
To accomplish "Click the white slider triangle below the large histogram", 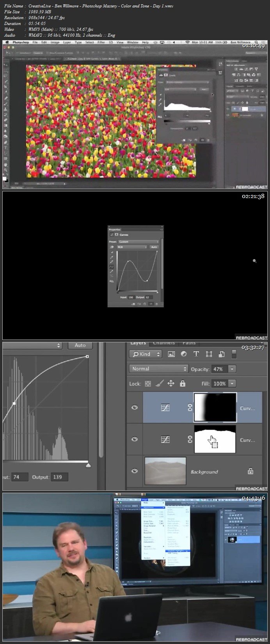I will [88, 465].
